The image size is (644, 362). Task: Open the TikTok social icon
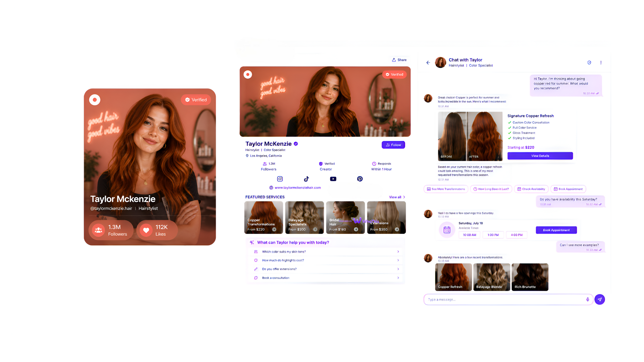(306, 179)
